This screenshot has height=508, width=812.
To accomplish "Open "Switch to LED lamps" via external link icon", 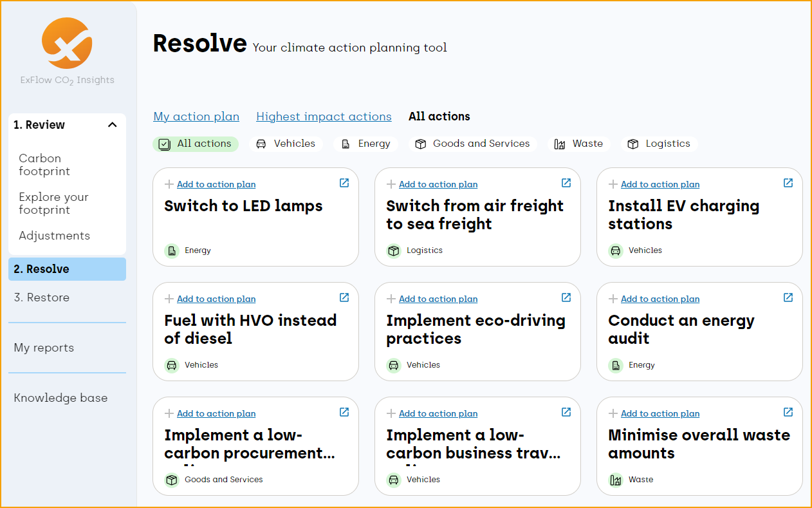I will pos(344,183).
